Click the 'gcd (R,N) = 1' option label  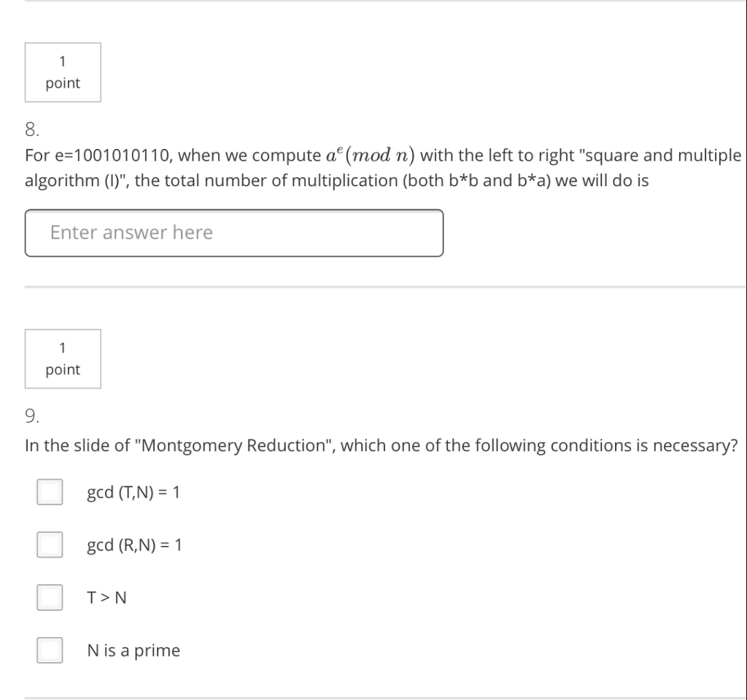[134, 545]
